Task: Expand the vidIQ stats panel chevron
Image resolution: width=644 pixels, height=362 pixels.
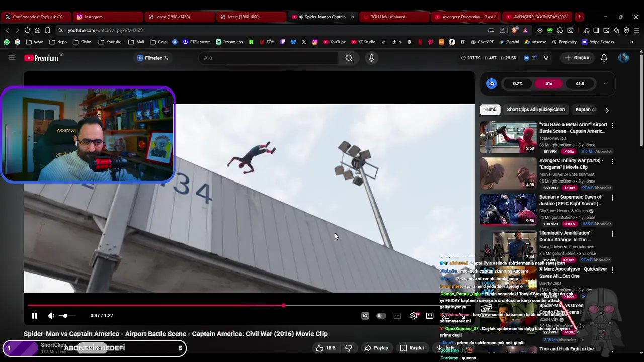Action: coord(605,84)
